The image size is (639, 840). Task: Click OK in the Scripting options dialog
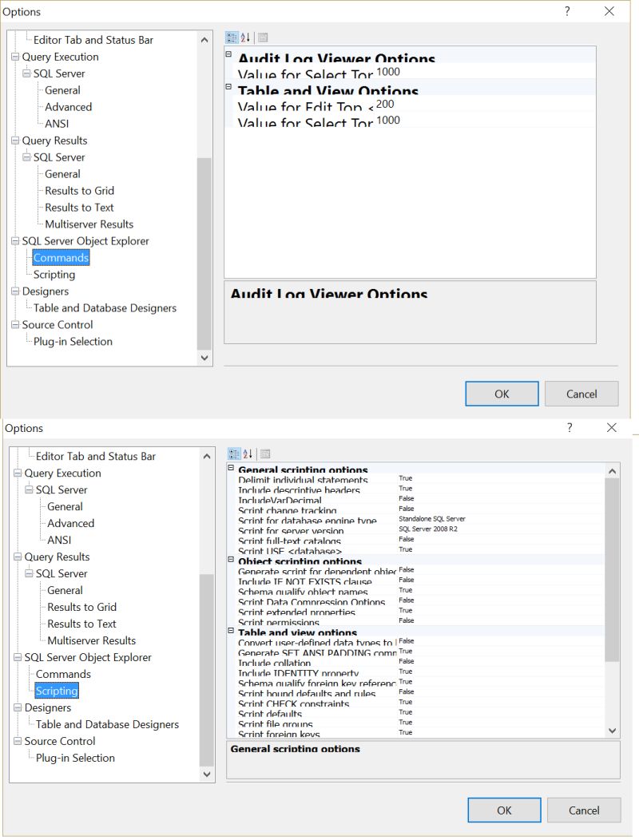tap(503, 810)
